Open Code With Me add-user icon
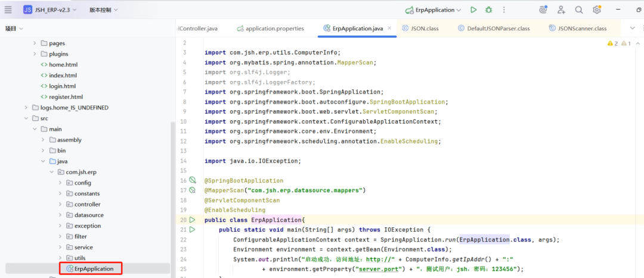 [561, 10]
